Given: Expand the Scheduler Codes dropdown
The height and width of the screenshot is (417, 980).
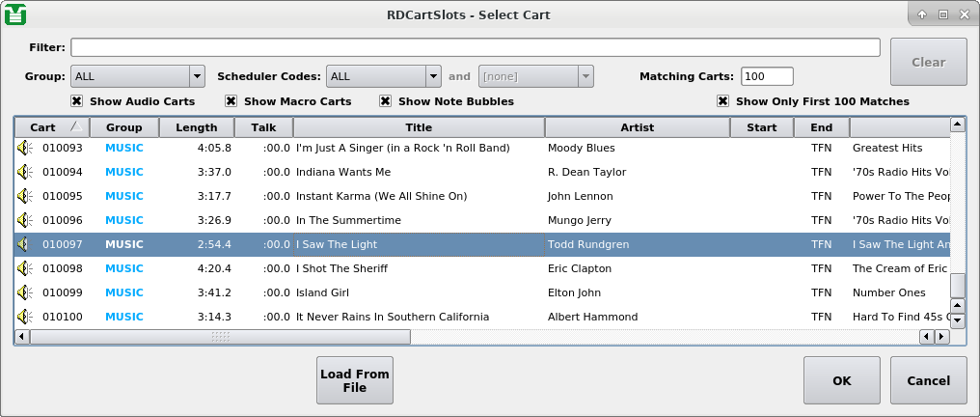Looking at the screenshot, I should point(383,76).
